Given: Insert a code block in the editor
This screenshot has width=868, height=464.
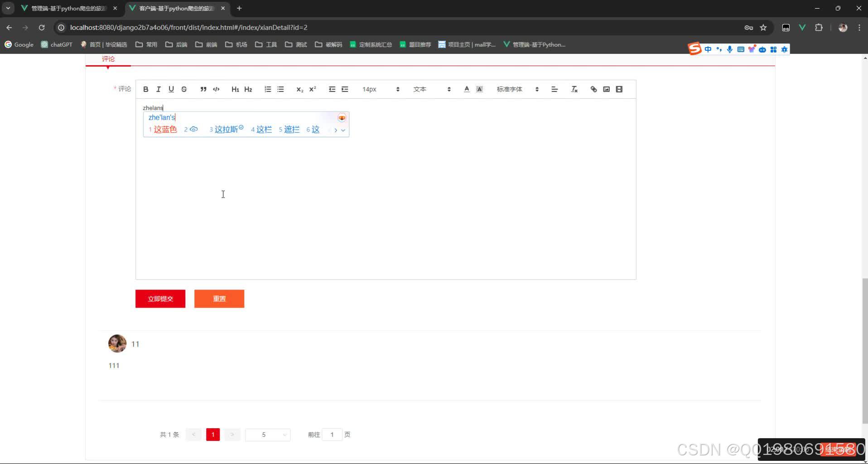Looking at the screenshot, I should pyautogui.click(x=216, y=89).
